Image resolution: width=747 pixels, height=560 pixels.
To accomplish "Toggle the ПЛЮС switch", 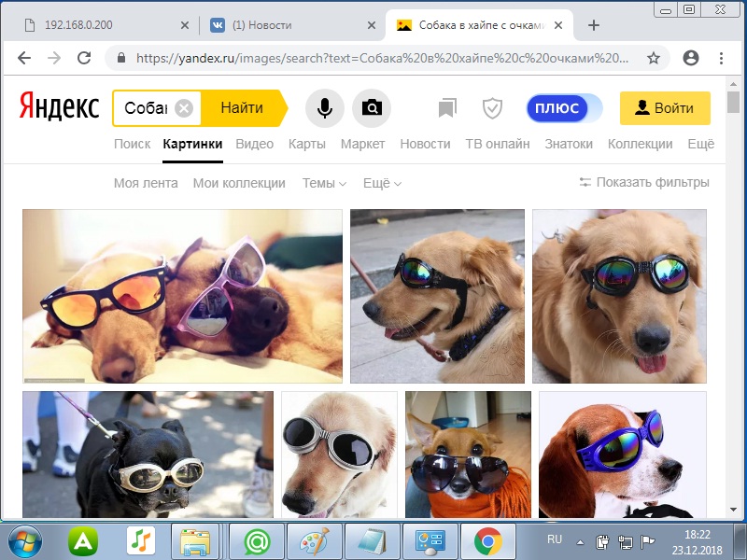I will click(x=564, y=108).
